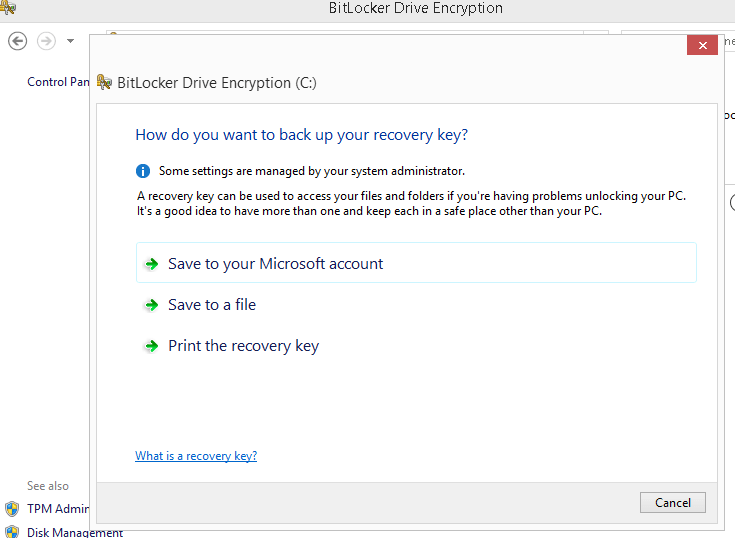Open Control Panel Home link in background window
This screenshot has width=735, height=538.
click(58, 82)
